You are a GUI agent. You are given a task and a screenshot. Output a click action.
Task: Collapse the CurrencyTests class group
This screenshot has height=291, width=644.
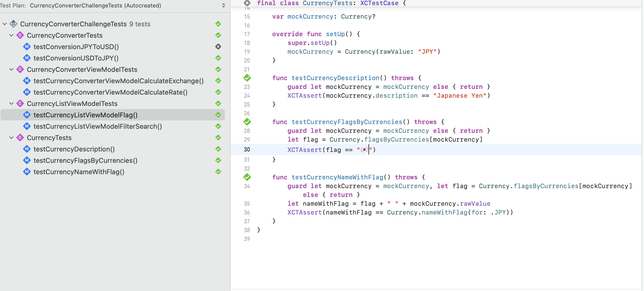(x=11, y=138)
